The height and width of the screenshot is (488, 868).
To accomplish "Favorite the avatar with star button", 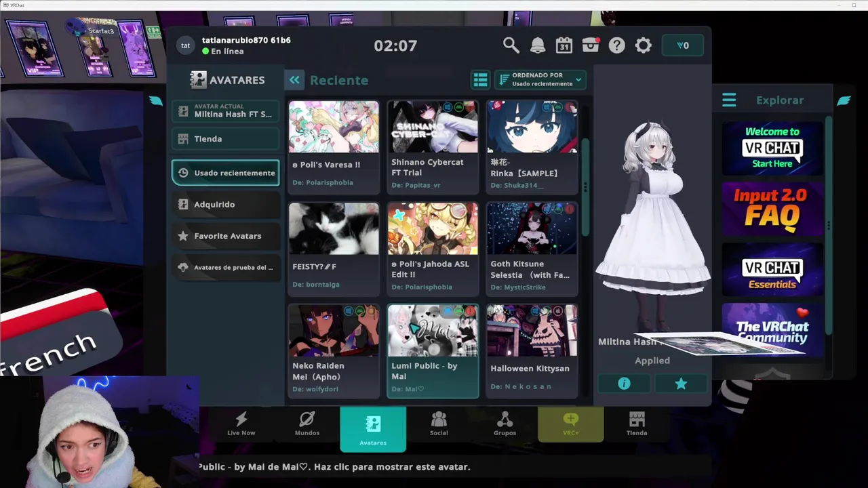I will [681, 384].
